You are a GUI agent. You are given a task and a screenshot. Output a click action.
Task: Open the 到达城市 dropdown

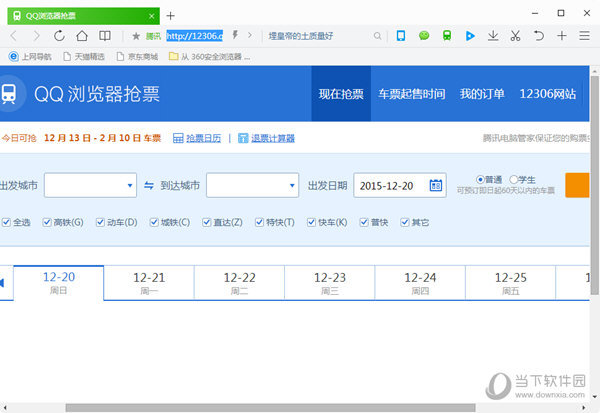click(x=253, y=185)
